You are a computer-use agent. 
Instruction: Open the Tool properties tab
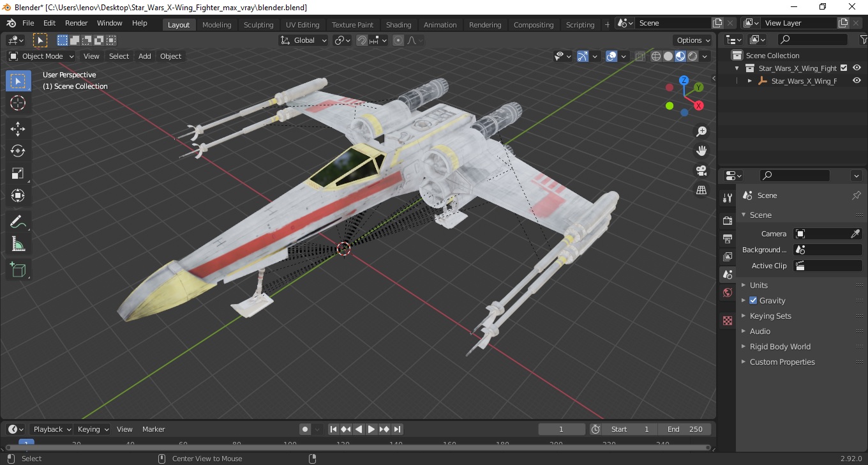pyautogui.click(x=728, y=198)
